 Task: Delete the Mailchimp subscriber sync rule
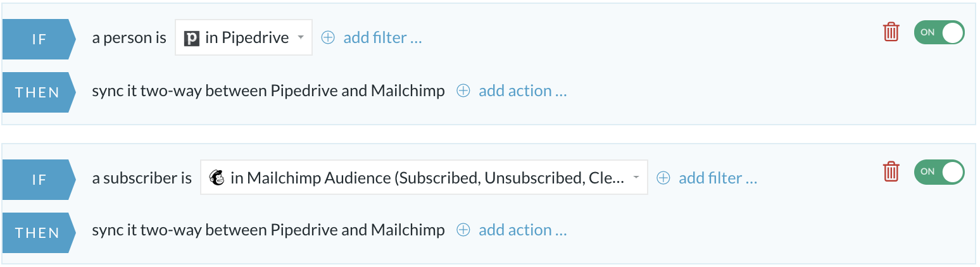coord(891,171)
